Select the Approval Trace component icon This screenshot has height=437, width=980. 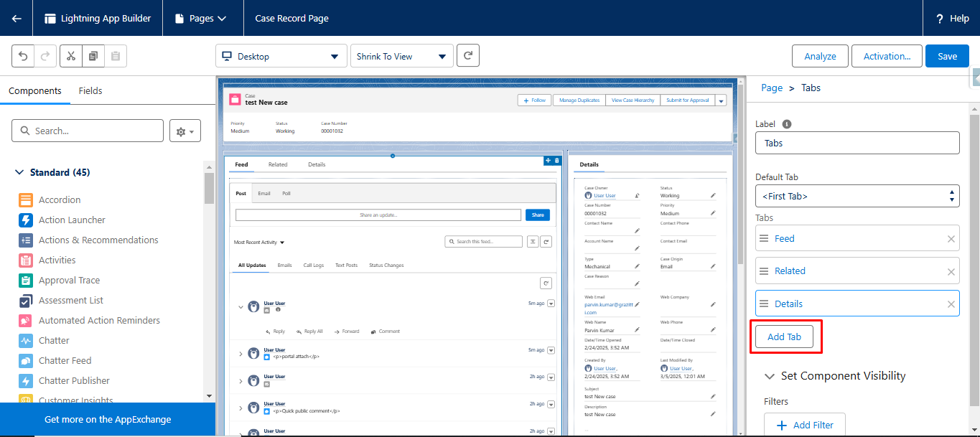26,281
